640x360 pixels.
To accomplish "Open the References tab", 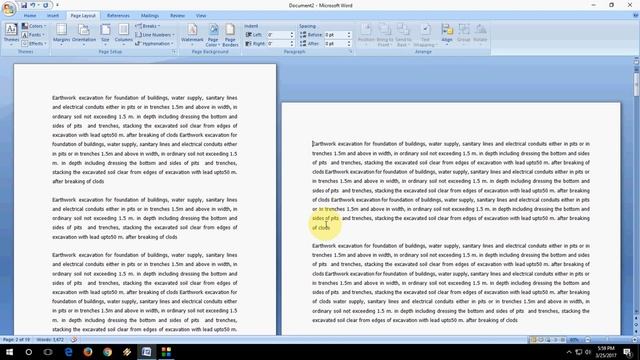I will [x=118, y=16].
